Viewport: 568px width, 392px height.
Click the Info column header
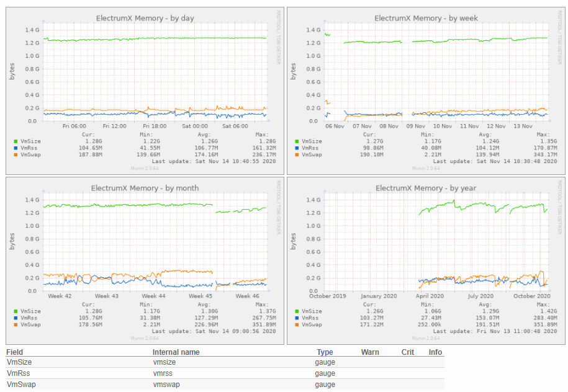[x=435, y=352]
